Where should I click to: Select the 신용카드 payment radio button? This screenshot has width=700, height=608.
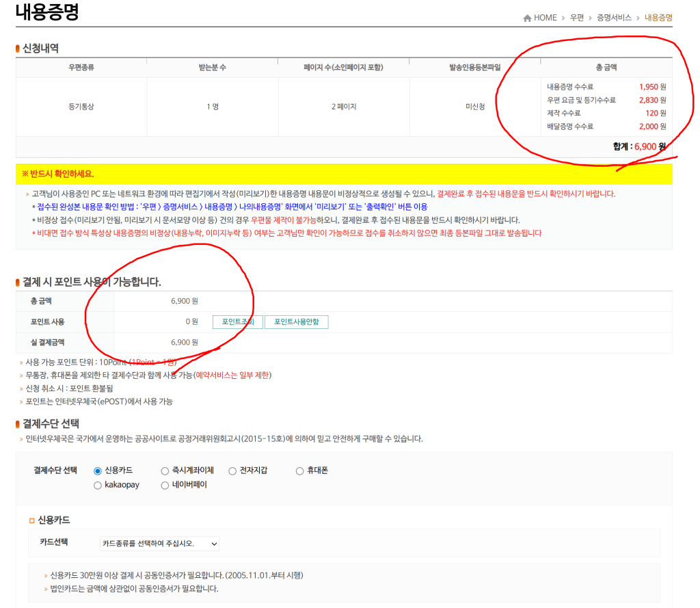click(x=97, y=471)
